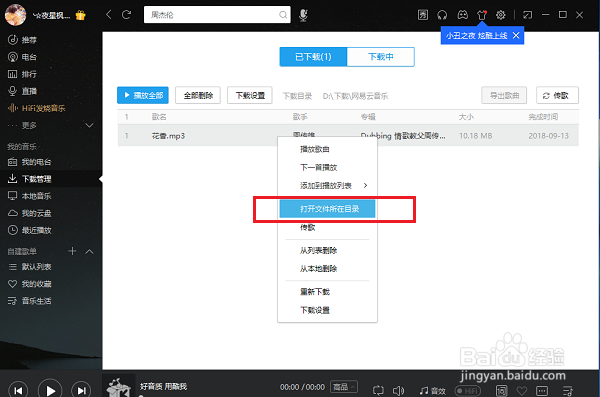The image size is (600, 397).
Task: Expand the 更多 section chevron
Action: (x=89, y=125)
